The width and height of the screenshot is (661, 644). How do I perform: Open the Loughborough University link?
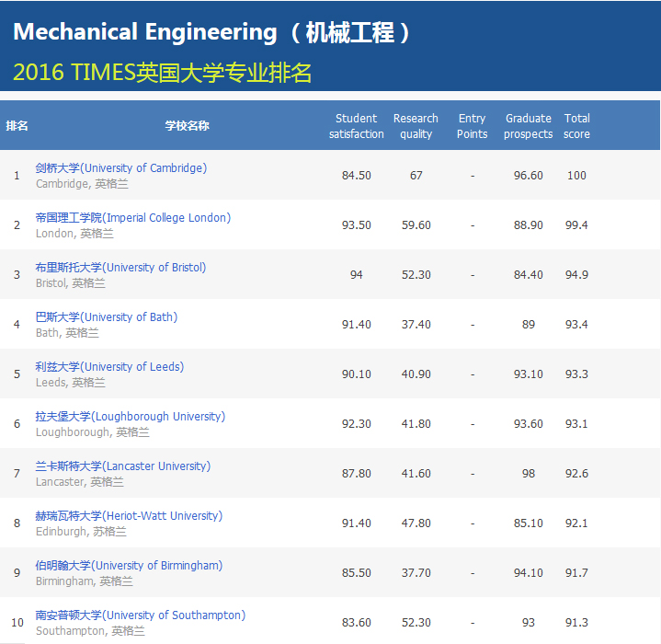point(131,417)
